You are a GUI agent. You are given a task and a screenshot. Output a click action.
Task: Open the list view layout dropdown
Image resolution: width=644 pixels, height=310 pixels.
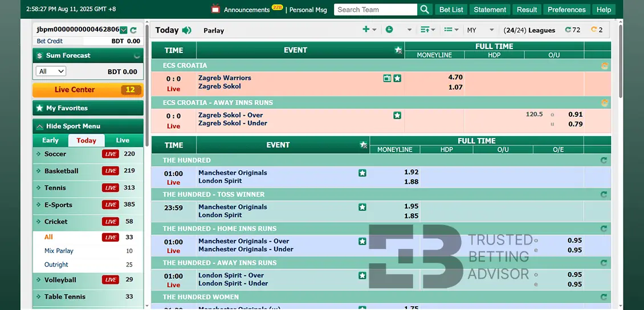(x=451, y=30)
